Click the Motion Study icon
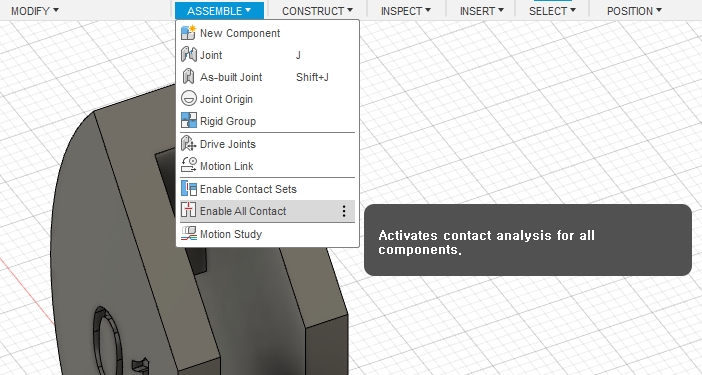The image size is (702, 375). point(188,233)
